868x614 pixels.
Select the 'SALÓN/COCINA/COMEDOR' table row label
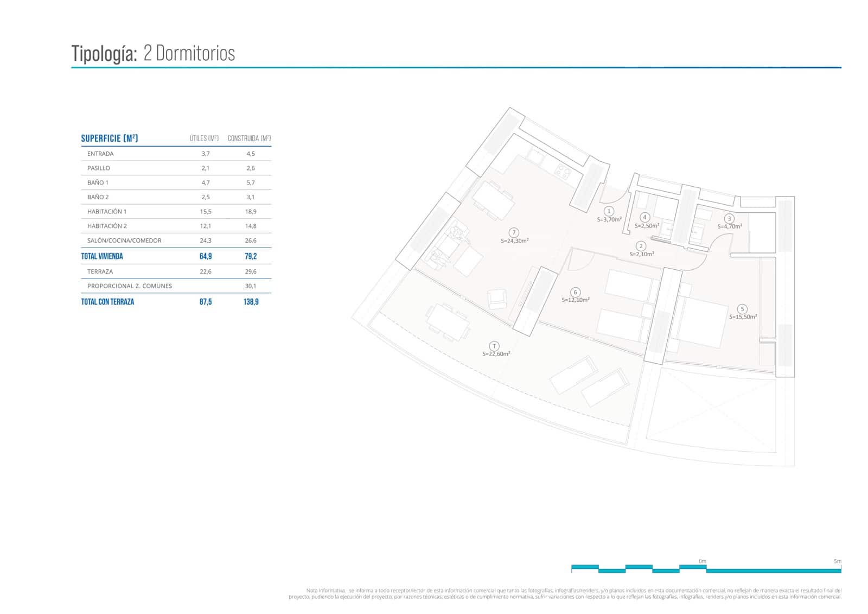(x=124, y=240)
